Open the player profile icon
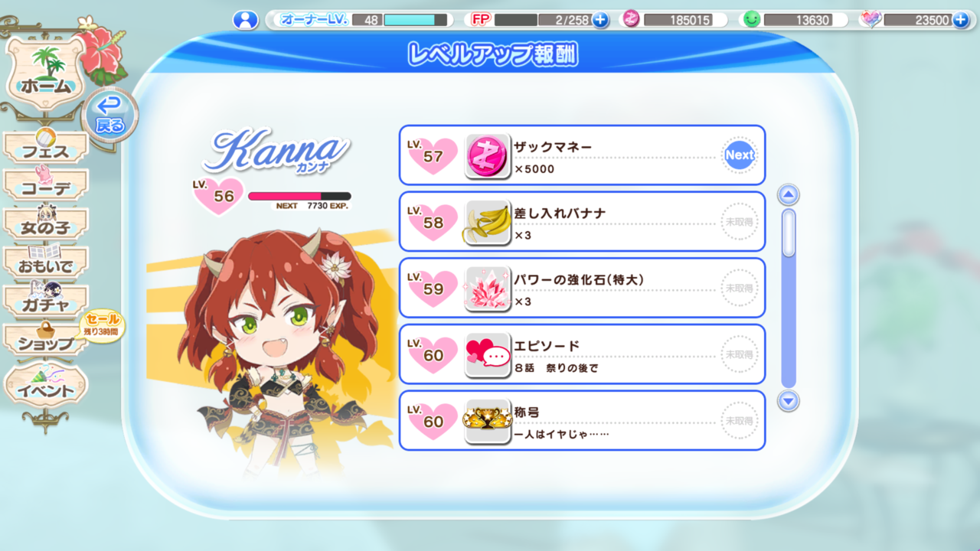The image size is (980, 551). (x=246, y=20)
